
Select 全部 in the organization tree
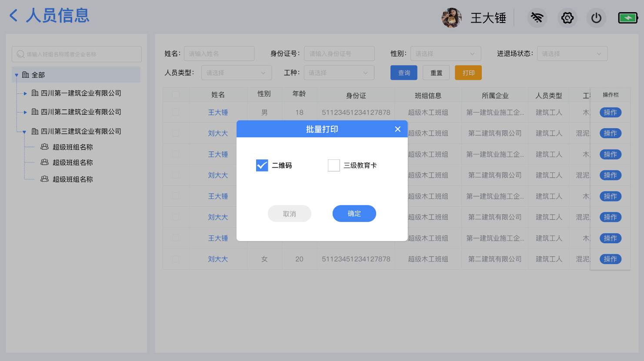38,75
